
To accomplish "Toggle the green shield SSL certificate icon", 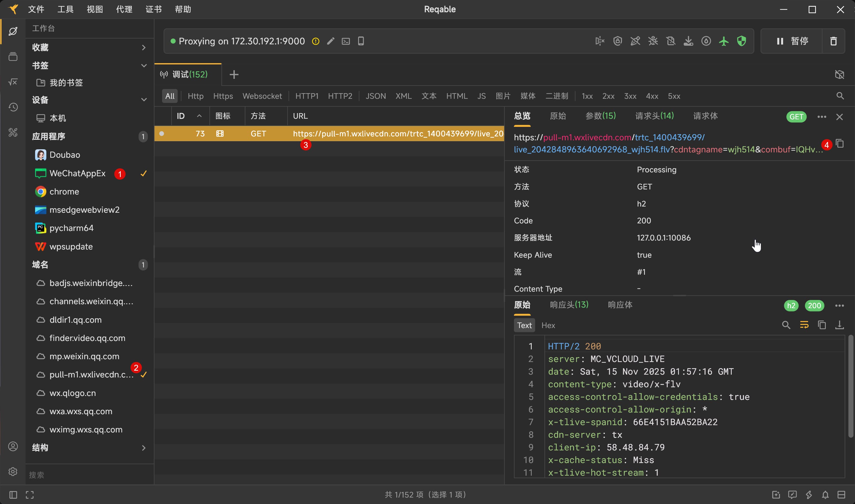I will [742, 41].
